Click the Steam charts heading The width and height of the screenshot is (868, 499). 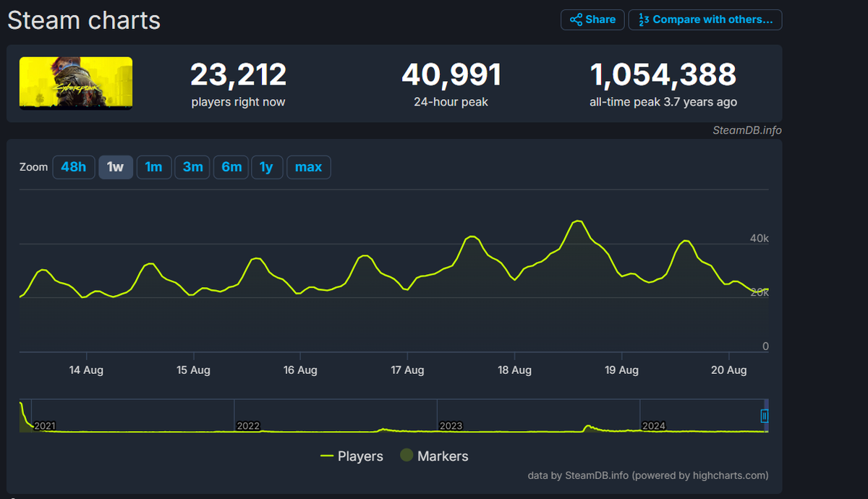84,20
